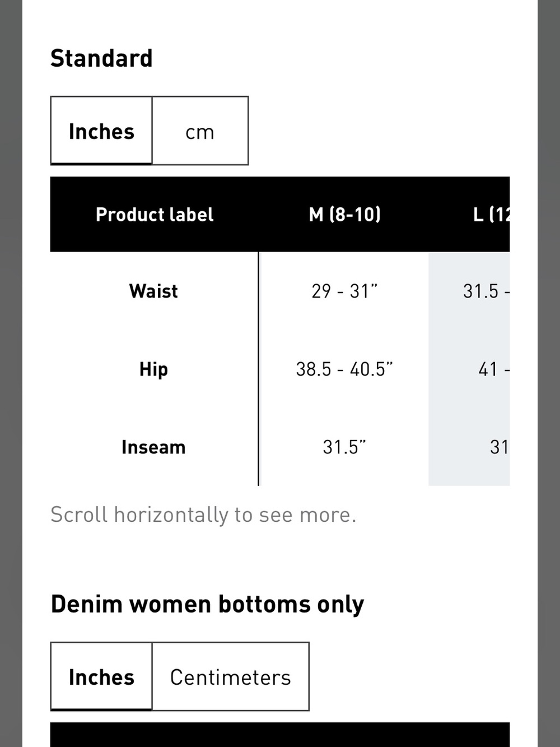Click the 31.5" inseam value for M

coord(344,447)
